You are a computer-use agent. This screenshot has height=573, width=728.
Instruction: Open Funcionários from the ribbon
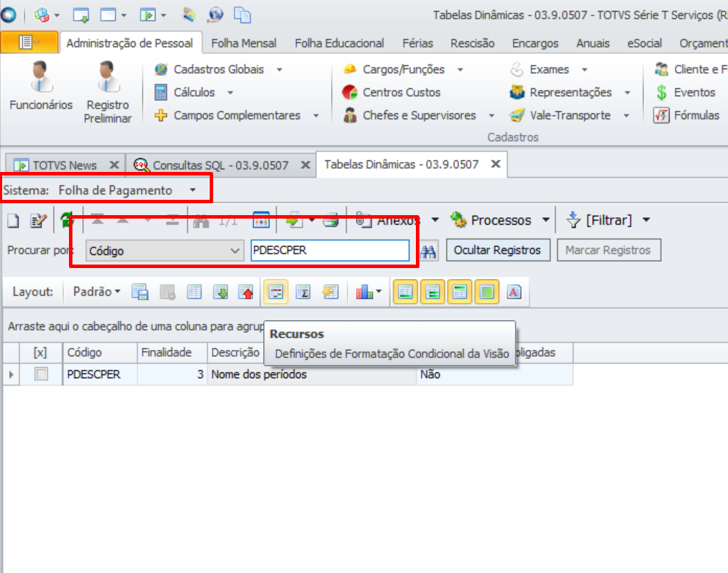point(41,86)
